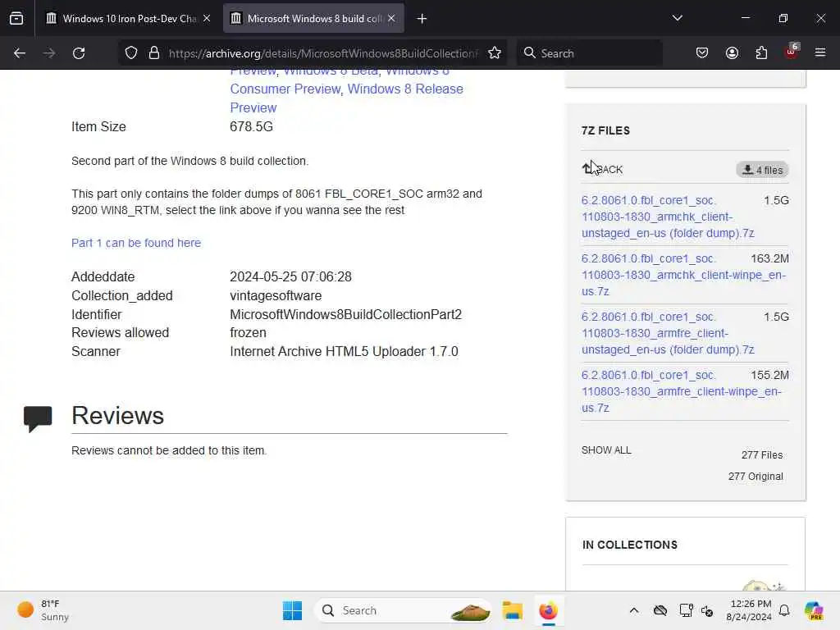Open the muted volume tray icon
Image resolution: width=840 pixels, height=630 pixels.
(x=707, y=610)
